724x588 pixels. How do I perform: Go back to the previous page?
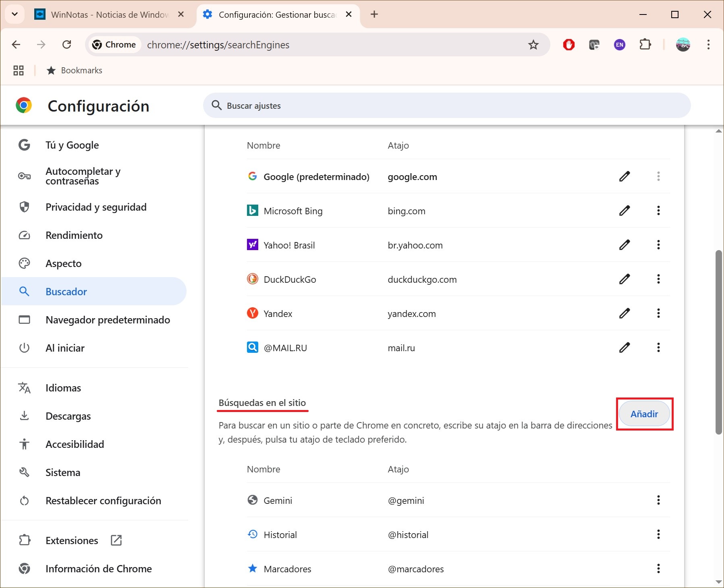tap(16, 45)
